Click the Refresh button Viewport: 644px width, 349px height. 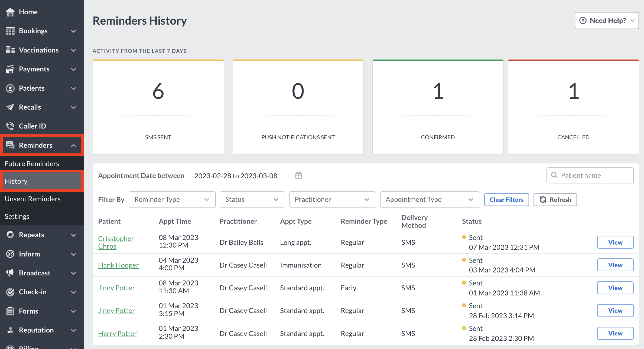point(555,200)
